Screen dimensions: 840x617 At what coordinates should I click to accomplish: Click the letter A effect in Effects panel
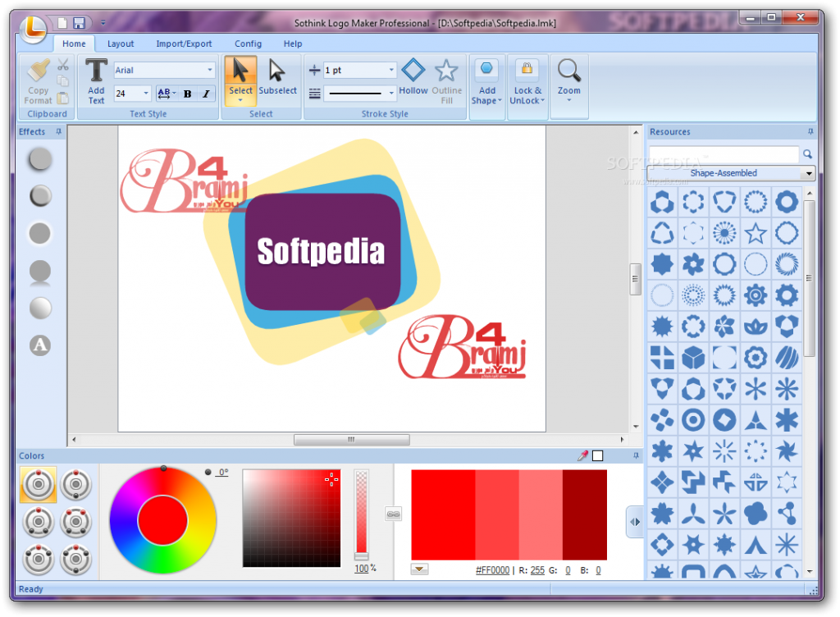click(39, 346)
